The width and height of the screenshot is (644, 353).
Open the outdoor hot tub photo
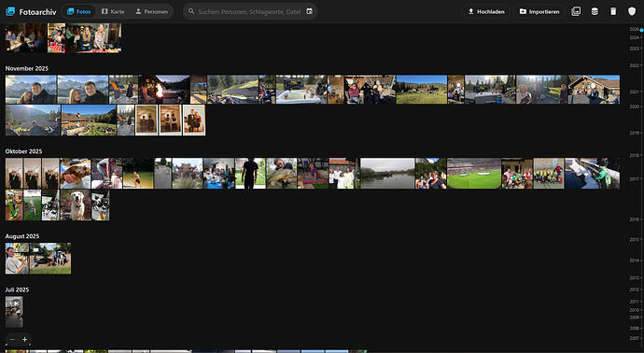pyautogui.click(x=301, y=89)
